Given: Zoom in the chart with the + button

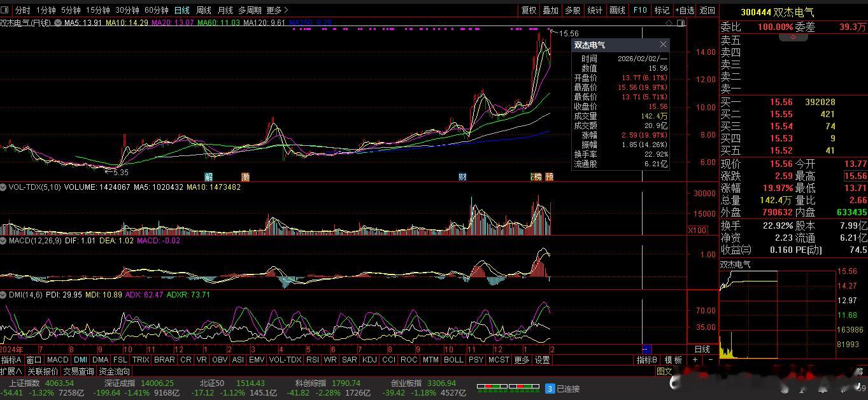Looking at the screenshot, I should [695, 360].
